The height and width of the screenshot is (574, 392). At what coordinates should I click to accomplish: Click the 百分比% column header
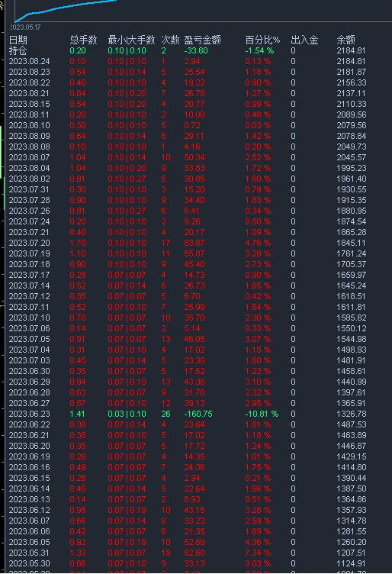[x=262, y=40]
